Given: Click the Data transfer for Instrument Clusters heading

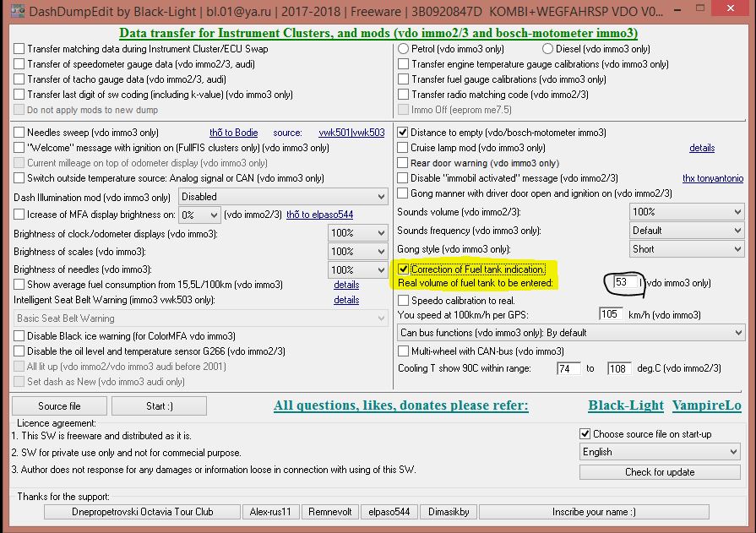Looking at the screenshot, I should pos(378,33).
